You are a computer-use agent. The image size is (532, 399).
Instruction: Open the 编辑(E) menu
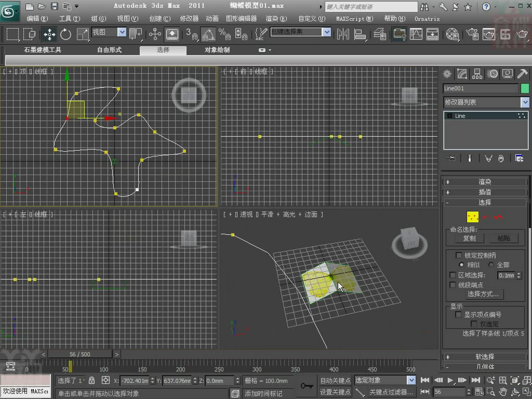coord(37,19)
